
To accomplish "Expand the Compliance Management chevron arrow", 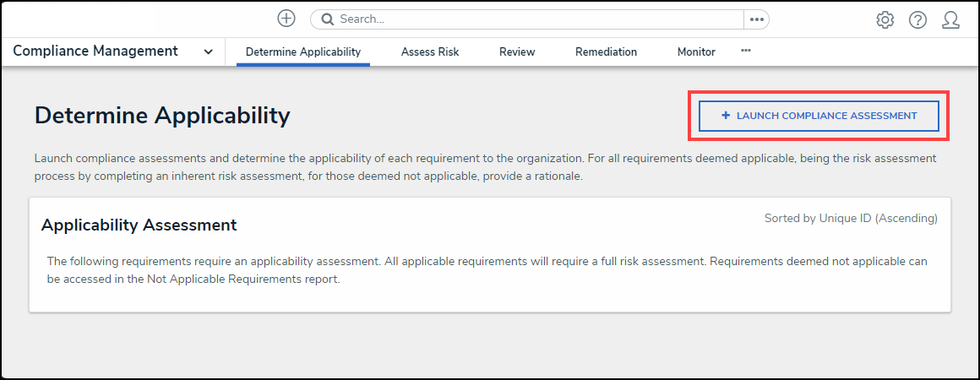I will pos(209,52).
